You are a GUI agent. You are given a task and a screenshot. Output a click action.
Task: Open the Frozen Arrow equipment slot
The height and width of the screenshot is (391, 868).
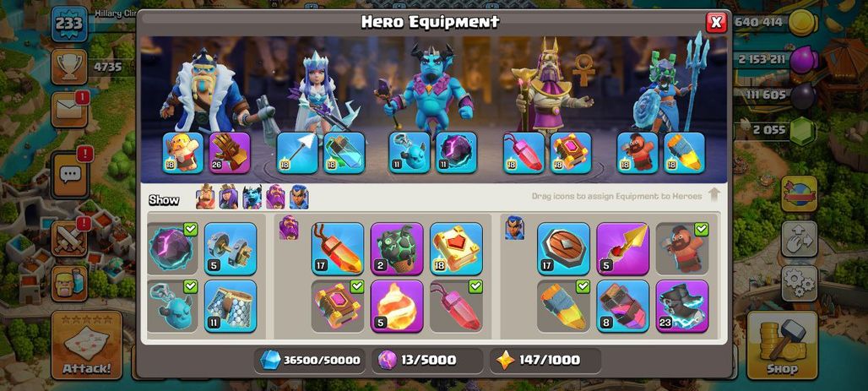pyautogui.click(x=297, y=153)
